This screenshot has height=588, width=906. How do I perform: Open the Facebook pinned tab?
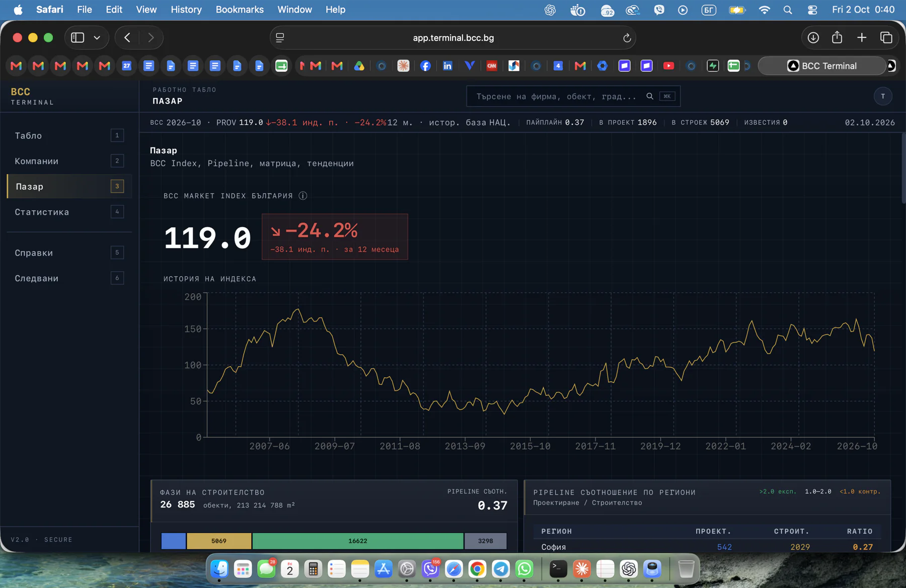click(425, 66)
